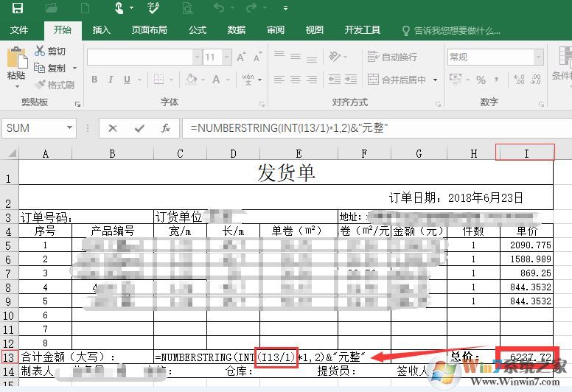The width and height of the screenshot is (572, 392).
Task: Toggle Bold formatting
Action: point(94,79)
